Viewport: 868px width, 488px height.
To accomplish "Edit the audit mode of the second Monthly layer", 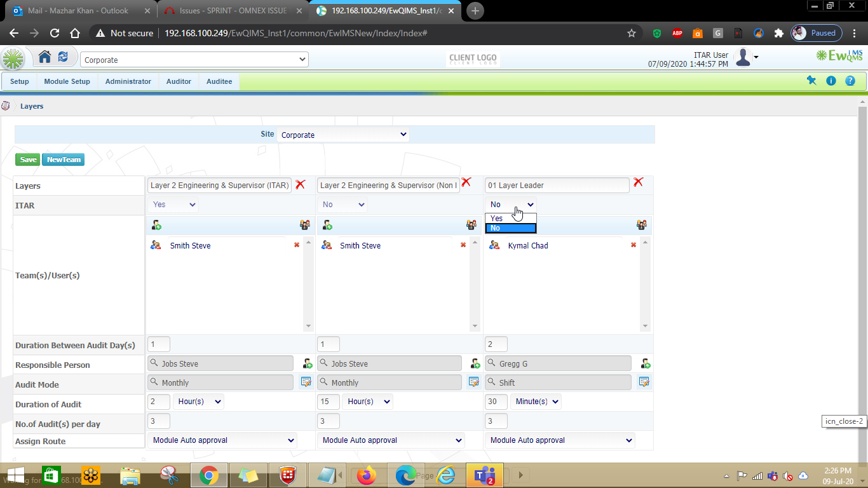I will (474, 382).
